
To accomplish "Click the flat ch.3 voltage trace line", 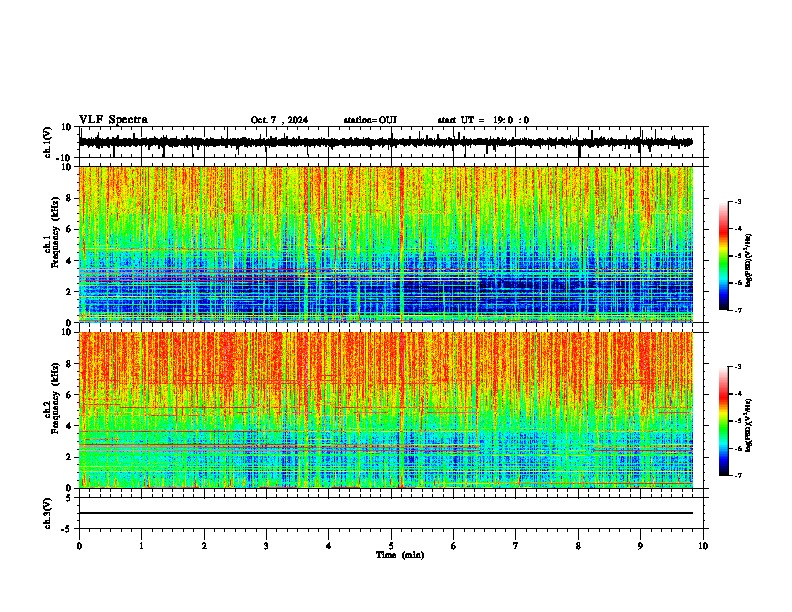I will [x=386, y=513].
